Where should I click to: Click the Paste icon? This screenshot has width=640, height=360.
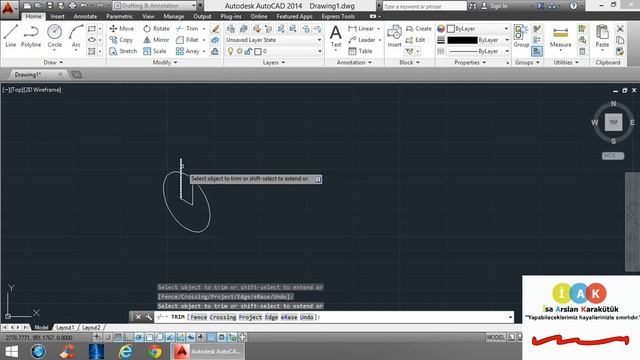click(x=602, y=37)
